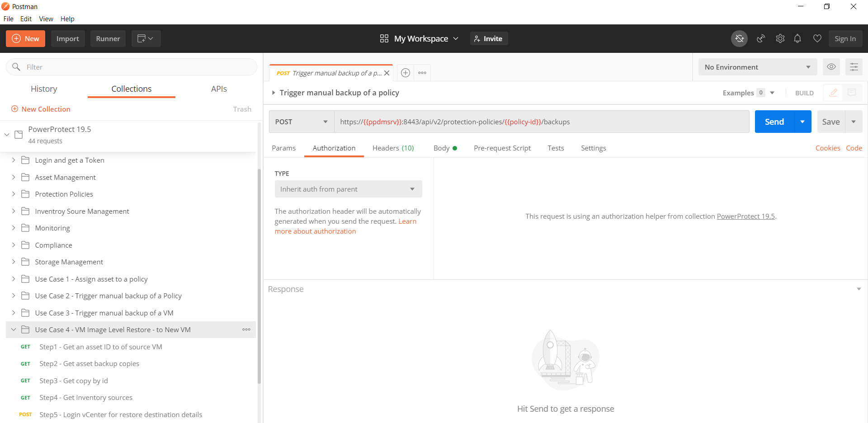Image resolution: width=868 pixels, height=423 pixels.
Task: Open the Runner
Action: coord(108,39)
